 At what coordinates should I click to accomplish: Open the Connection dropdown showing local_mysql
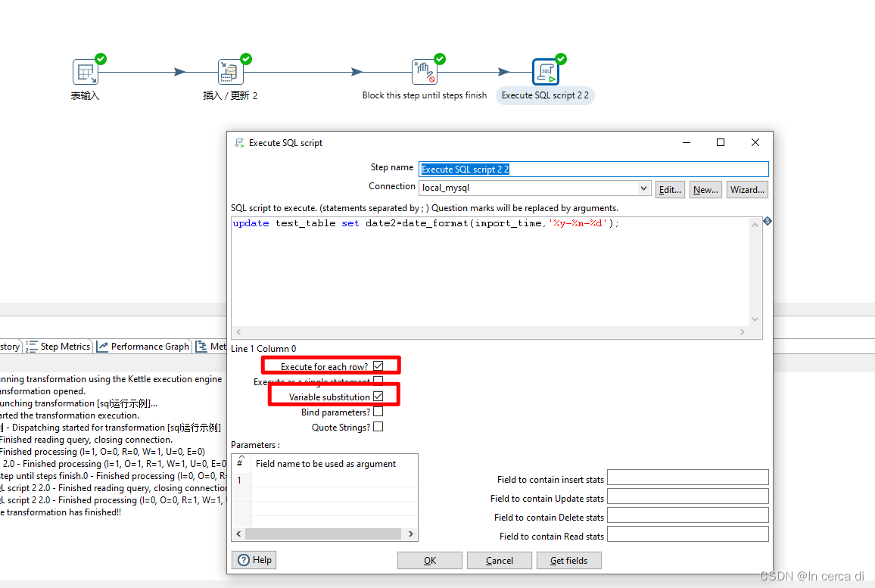643,188
